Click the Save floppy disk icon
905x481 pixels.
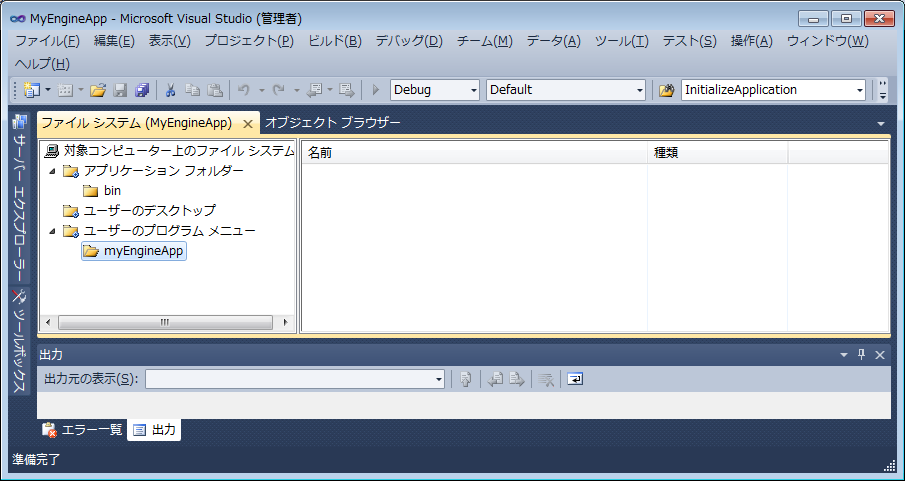[120, 90]
